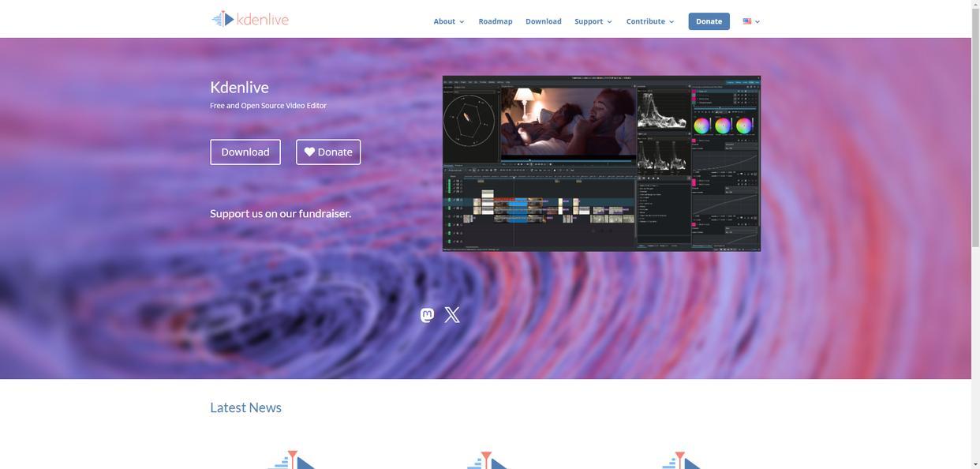Click the middle news post logo thumbnail

point(485,460)
